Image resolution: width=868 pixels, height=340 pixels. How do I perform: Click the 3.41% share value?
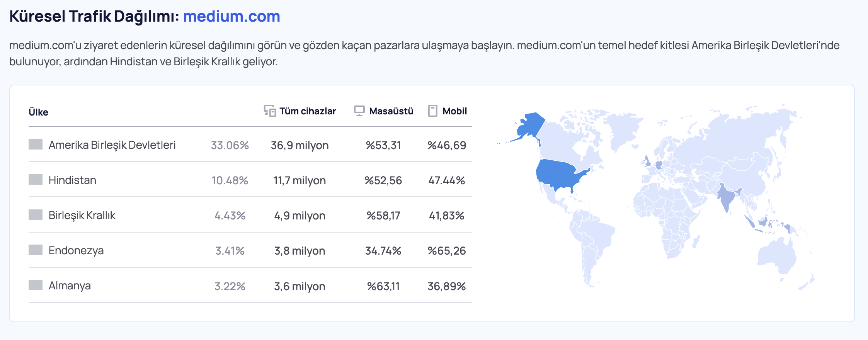tap(230, 251)
